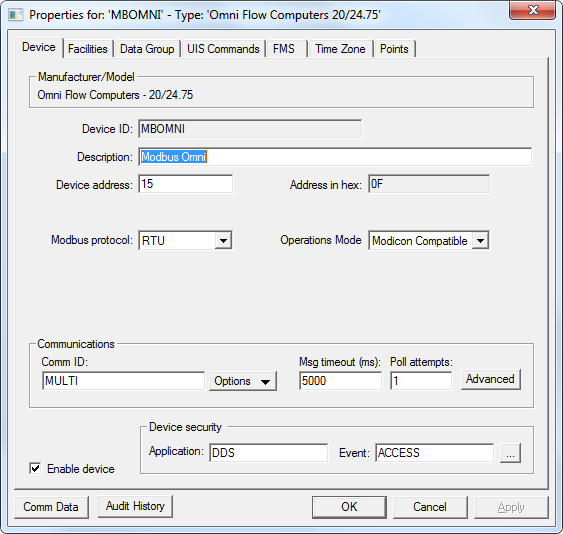This screenshot has width=563, height=534.
Task: Open the Comm ID Options menu
Action: (x=243, y=381)
